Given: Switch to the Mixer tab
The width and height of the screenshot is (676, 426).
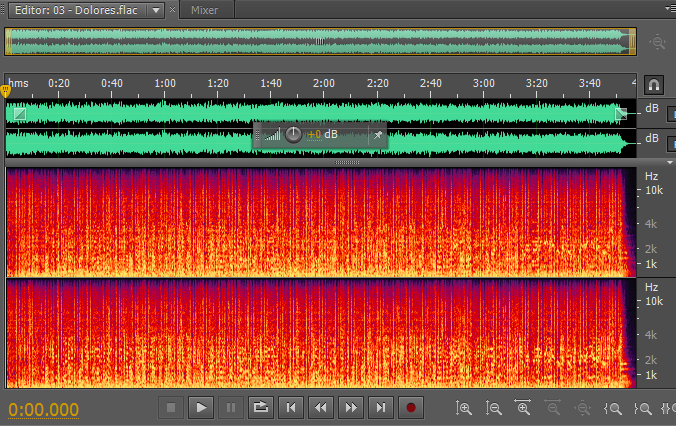Looking at the screenshot, I should click(204, 10).
